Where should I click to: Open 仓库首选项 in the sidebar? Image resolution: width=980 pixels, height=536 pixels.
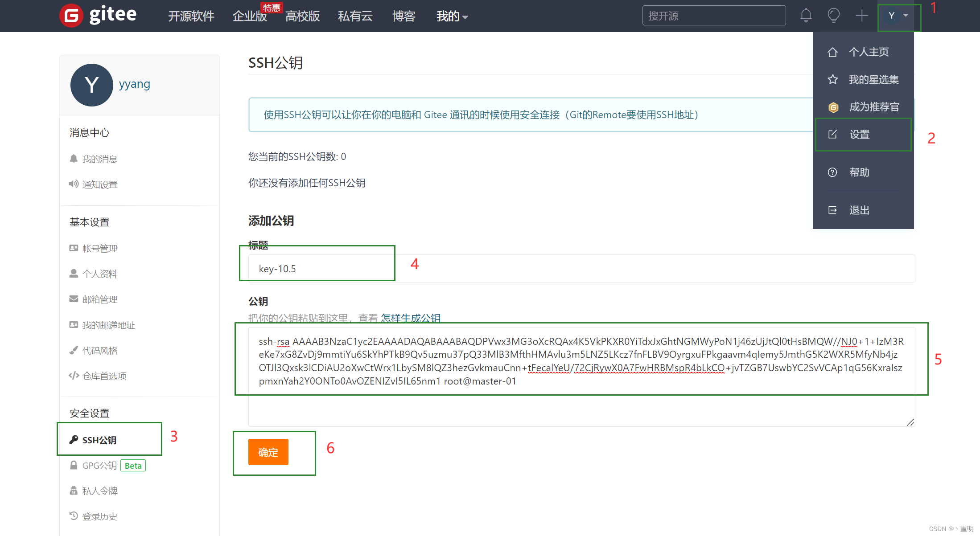pyautogui.click(x=104, y=376)
